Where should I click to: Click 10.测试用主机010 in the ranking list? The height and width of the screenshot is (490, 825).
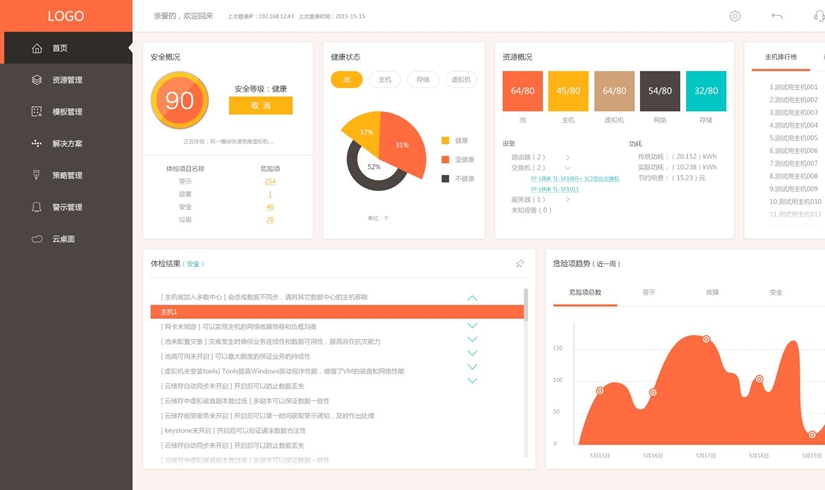795,202
